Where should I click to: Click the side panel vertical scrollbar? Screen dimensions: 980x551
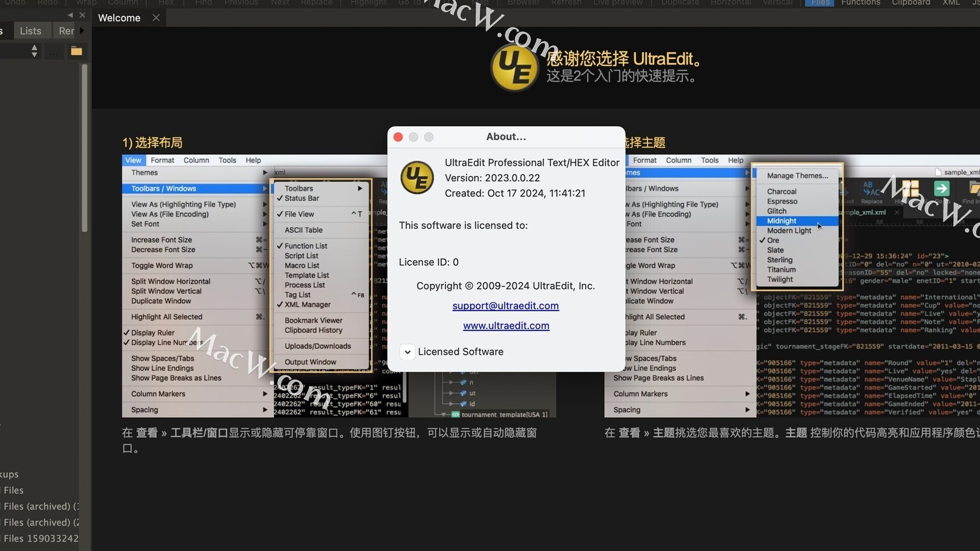point(84,147)
